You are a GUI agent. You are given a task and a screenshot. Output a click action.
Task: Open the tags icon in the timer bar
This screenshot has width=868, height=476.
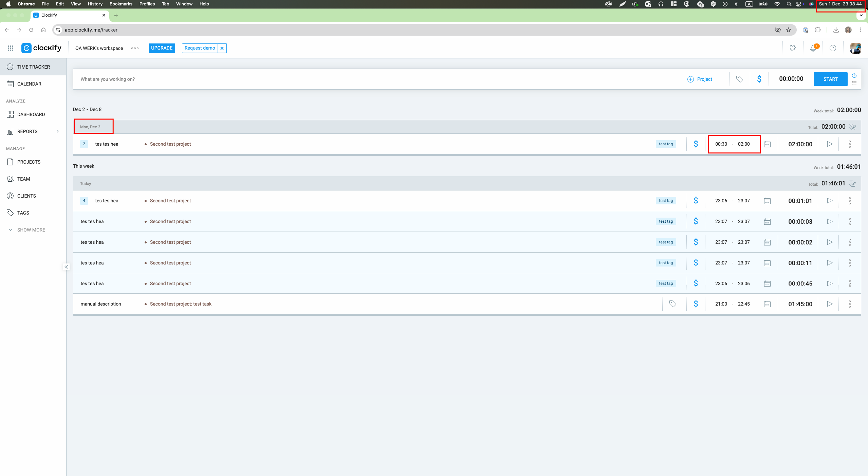click(739, 79)
